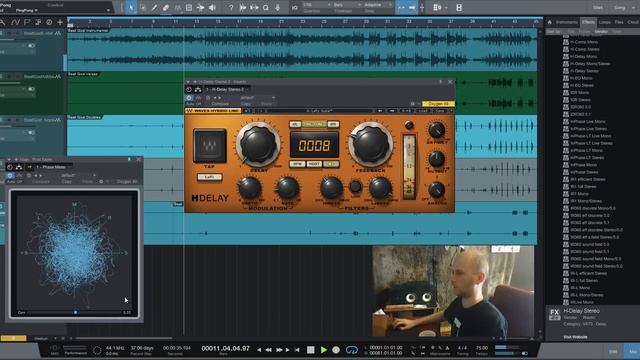This screenshot has width=640, height=360.
Task: Click the Record button in transport
Action: pos(336,350)
